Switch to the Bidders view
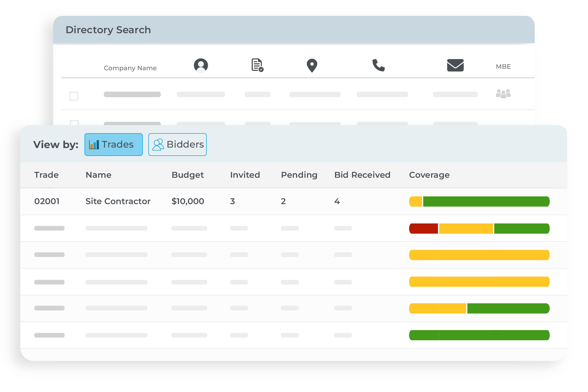Screen dimensions: 588x392 177,144
